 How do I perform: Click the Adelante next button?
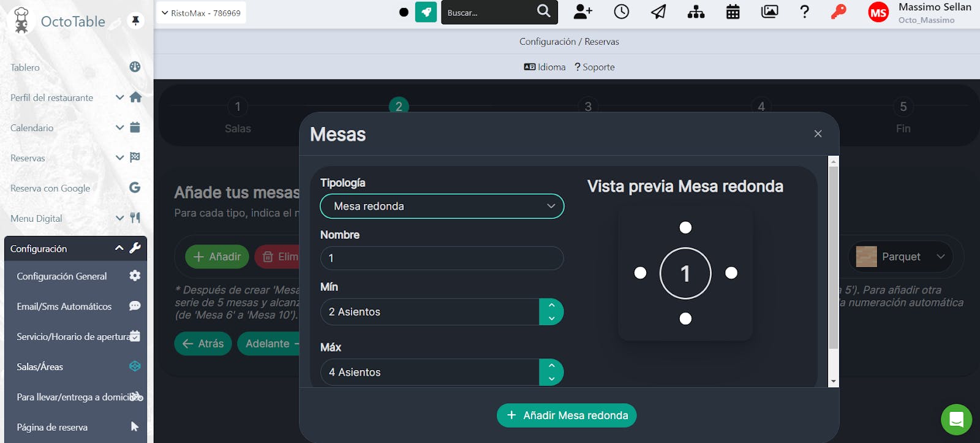(x=268, y=344)
